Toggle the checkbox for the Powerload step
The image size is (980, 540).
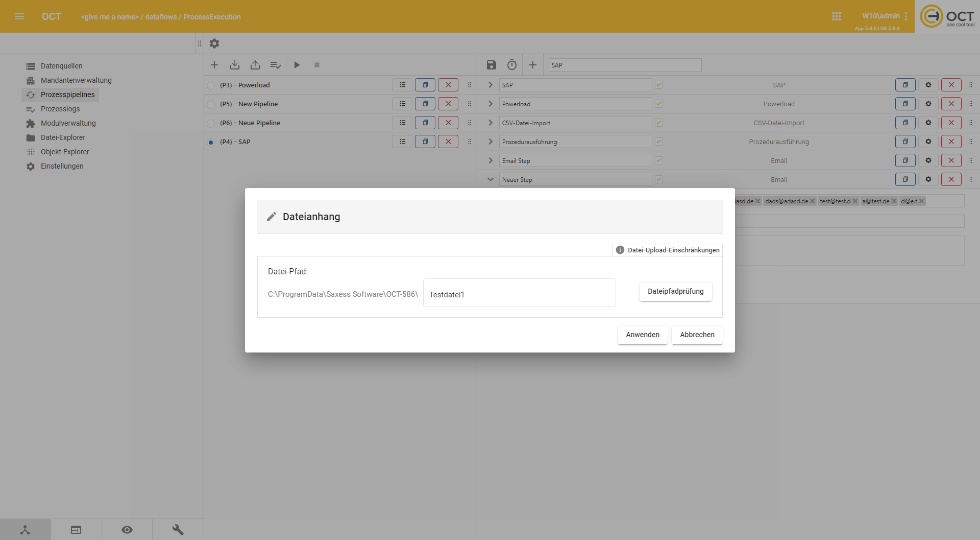(659, 104)
